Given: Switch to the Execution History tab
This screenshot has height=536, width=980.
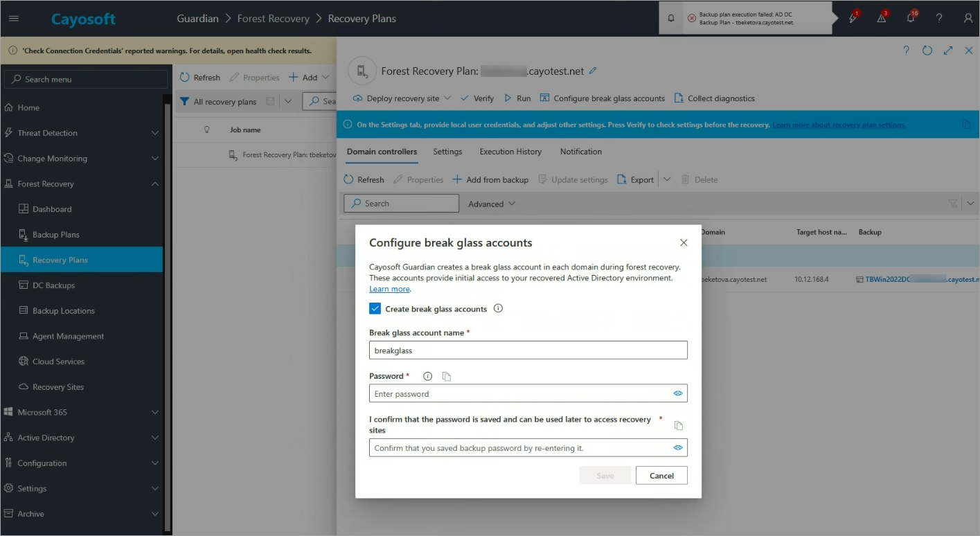Looking at the screenshot, I should [x=510, y=152].
